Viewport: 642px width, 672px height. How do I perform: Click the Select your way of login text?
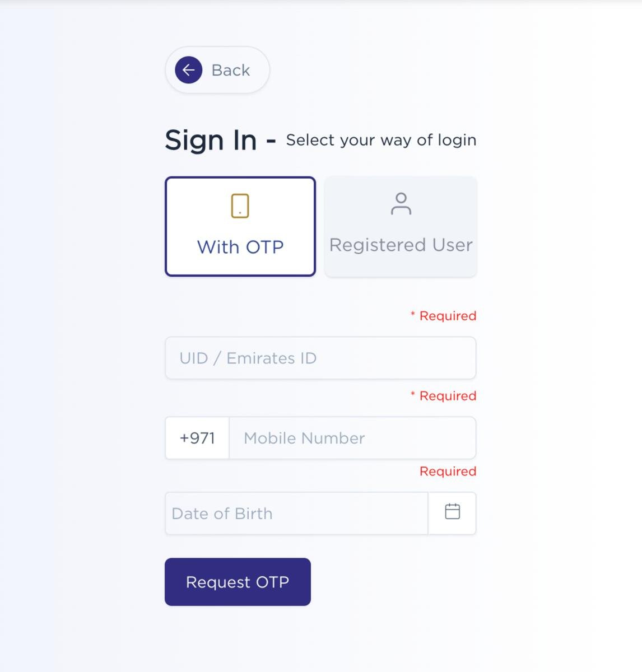[x=381, y=140]
